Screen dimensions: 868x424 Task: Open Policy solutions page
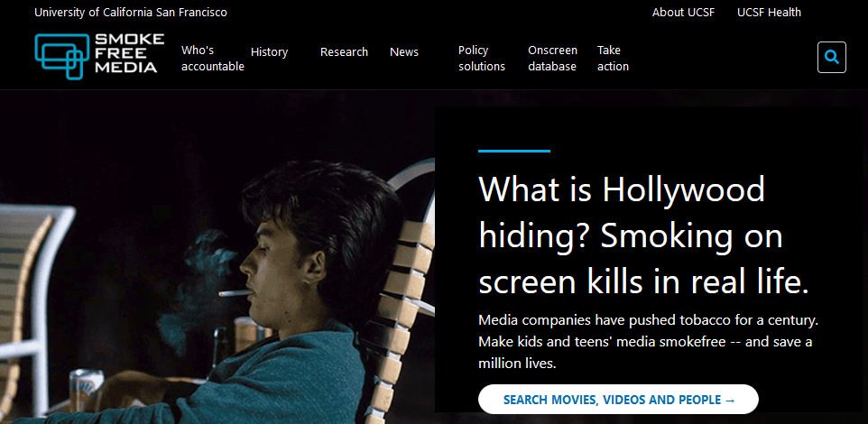pyautogui.click(x=482, y=58)
